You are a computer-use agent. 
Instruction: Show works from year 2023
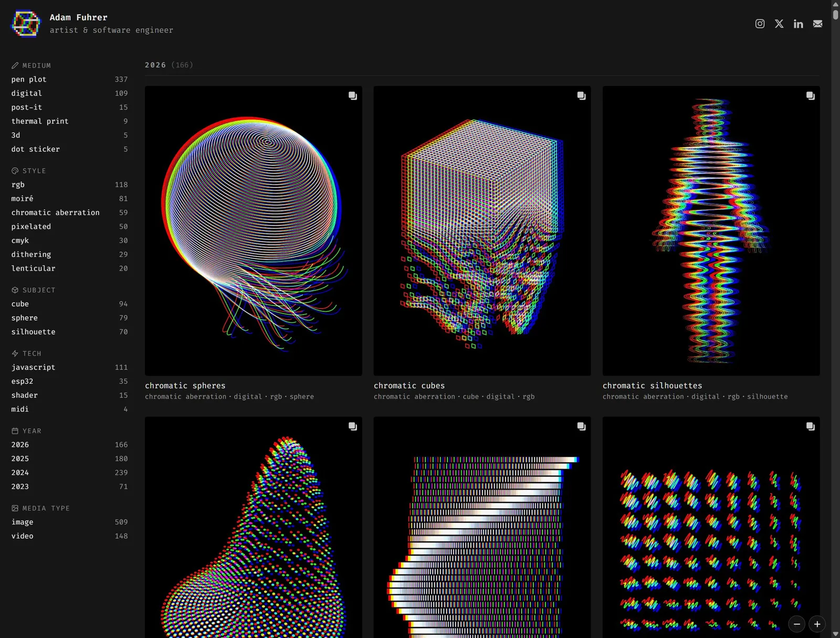[x=69, y=487]
